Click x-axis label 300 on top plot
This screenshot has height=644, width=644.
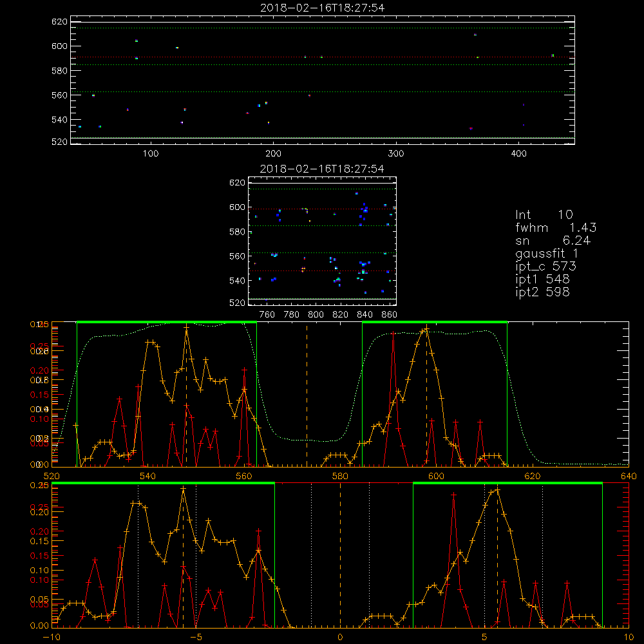coord(396,154)
